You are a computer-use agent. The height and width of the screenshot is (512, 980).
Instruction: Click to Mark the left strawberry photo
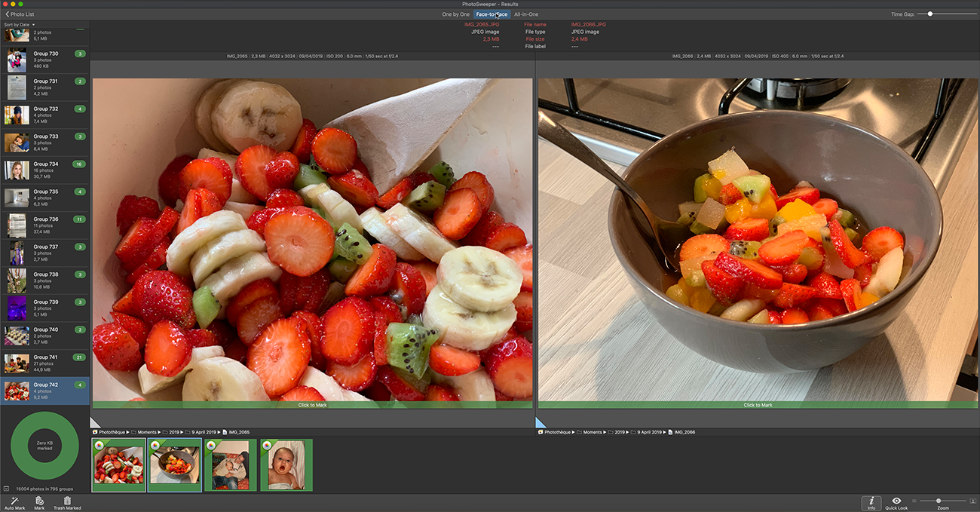click(312, 405)
